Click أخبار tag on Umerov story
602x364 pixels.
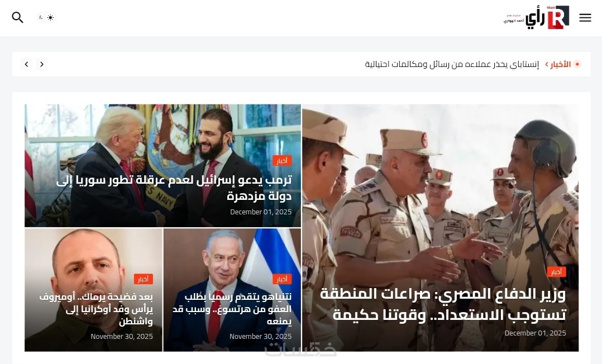click(x=144, y=279)
